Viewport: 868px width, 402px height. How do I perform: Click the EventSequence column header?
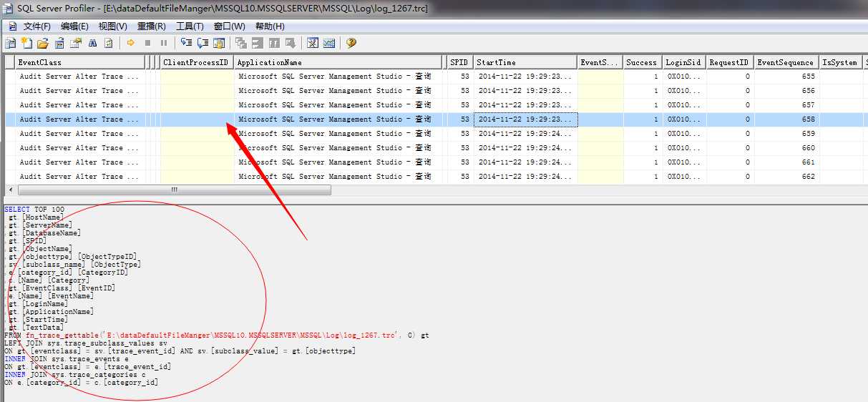click(786, 62)
